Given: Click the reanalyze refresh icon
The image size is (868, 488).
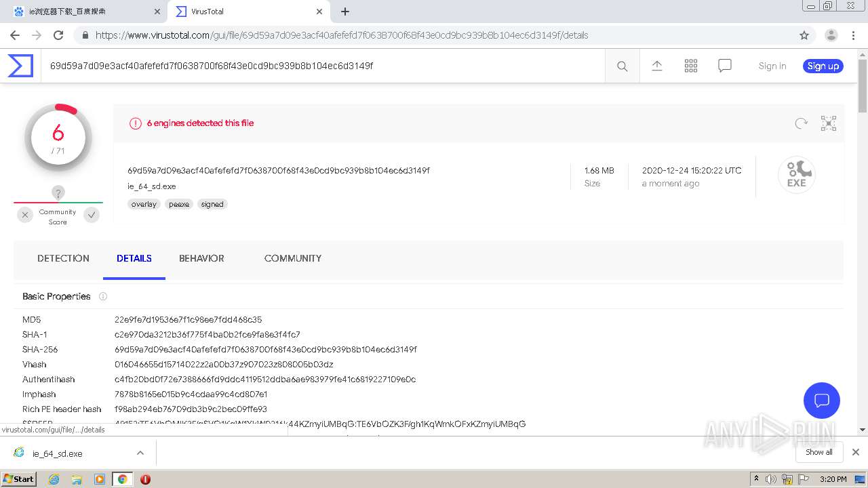Looking at the screenshot, I should [x=801, y=123].
